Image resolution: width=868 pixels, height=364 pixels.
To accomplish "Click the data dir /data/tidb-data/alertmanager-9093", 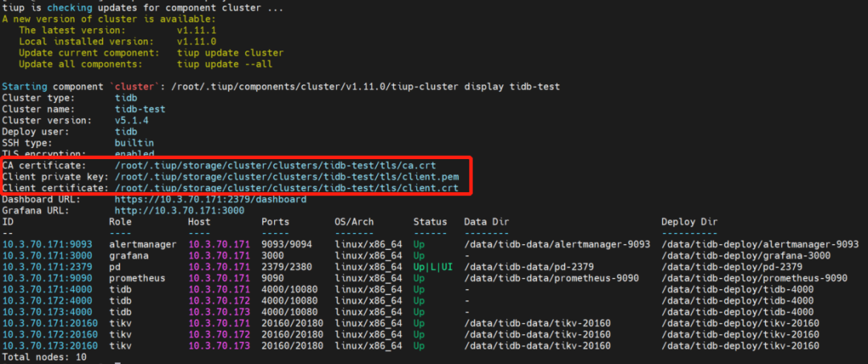I will pos(557,244).
